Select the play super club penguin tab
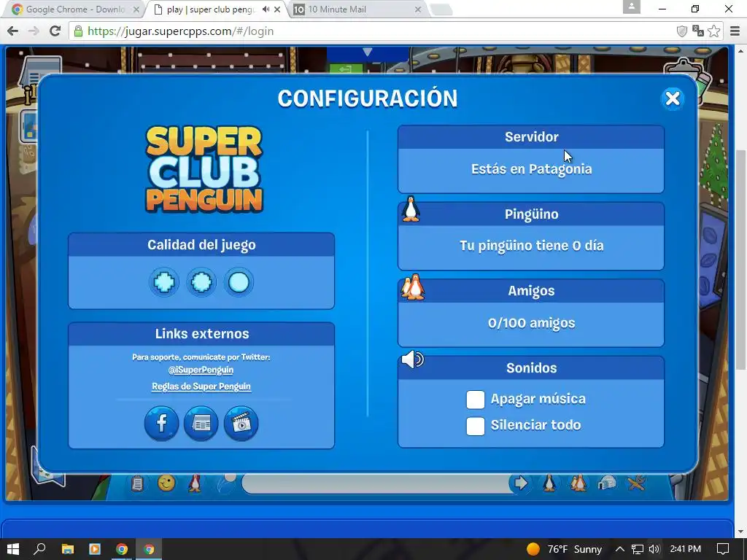The width and height of the screenshot is (747, 560). (211, 9)
